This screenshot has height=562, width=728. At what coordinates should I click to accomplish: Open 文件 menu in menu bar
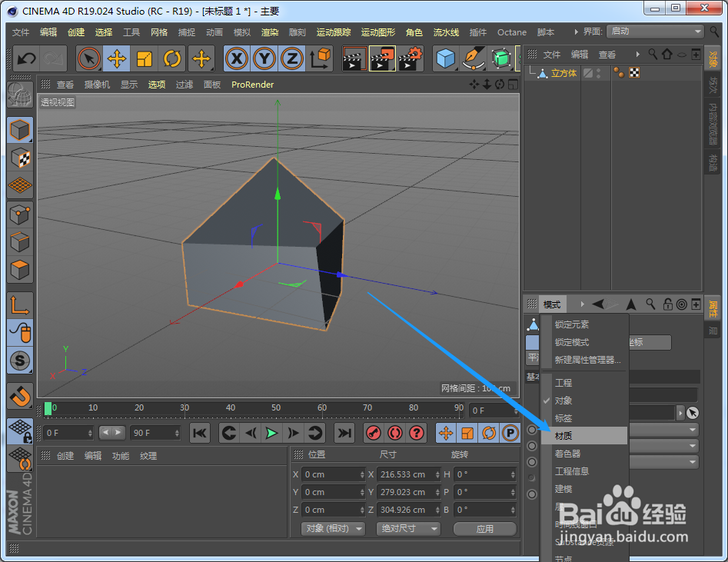[x=21, y=32]
